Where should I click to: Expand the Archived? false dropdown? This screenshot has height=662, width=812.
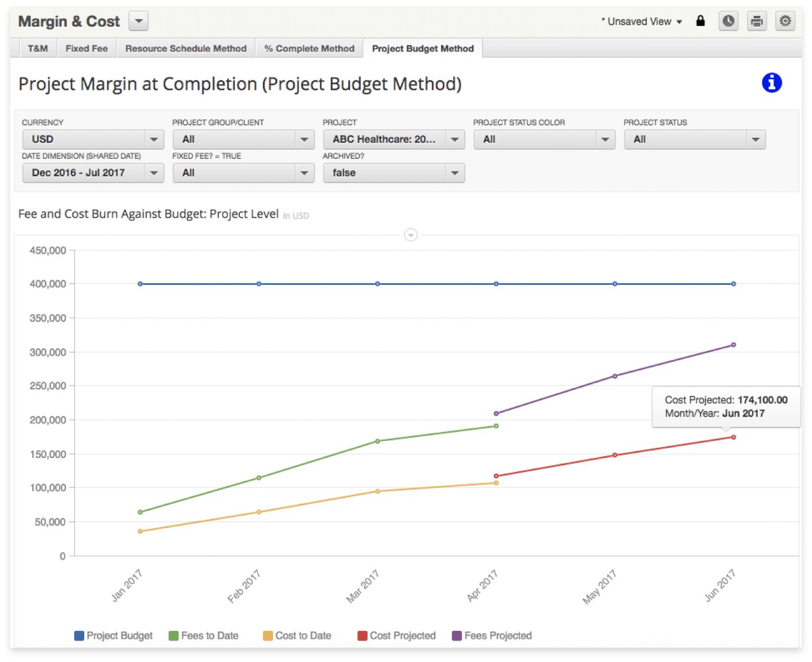[394, 172]
